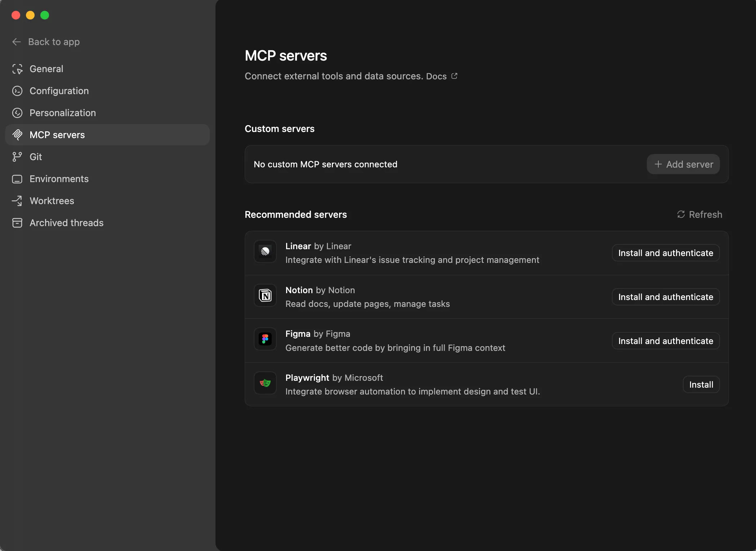
Task: Open the Configuration section icon
Action: point(17,91)
